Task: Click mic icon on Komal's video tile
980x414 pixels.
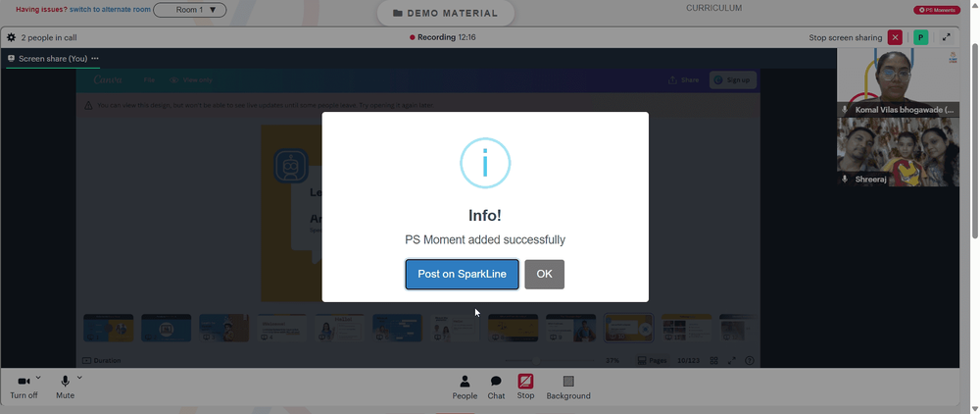Action: point(845,110)
